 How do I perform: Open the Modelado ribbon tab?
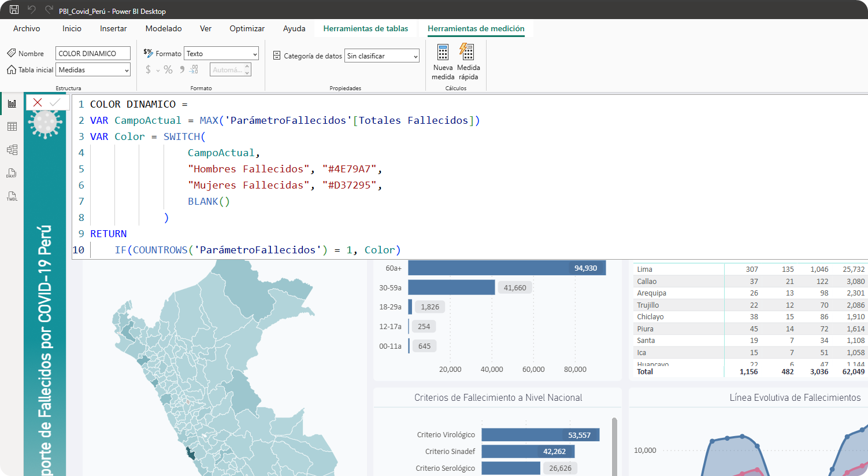click(x=164, y=28)
